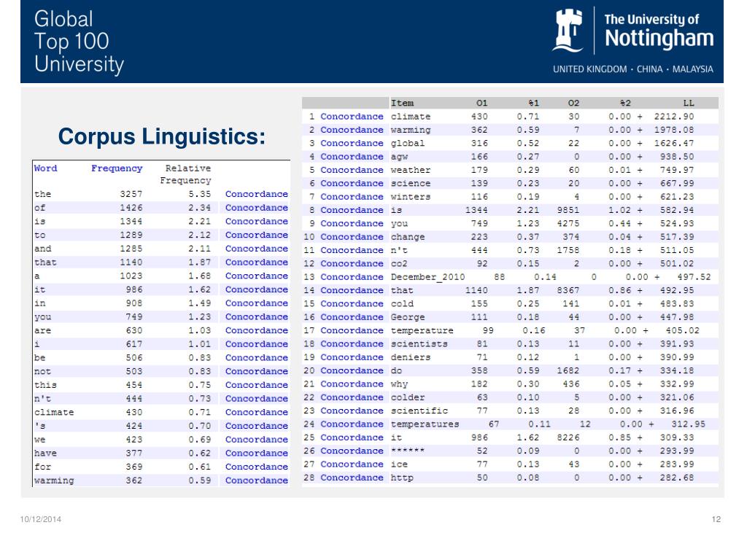
Task: Open Concordance link in row 27 'ice'
Action: [352, 464]
